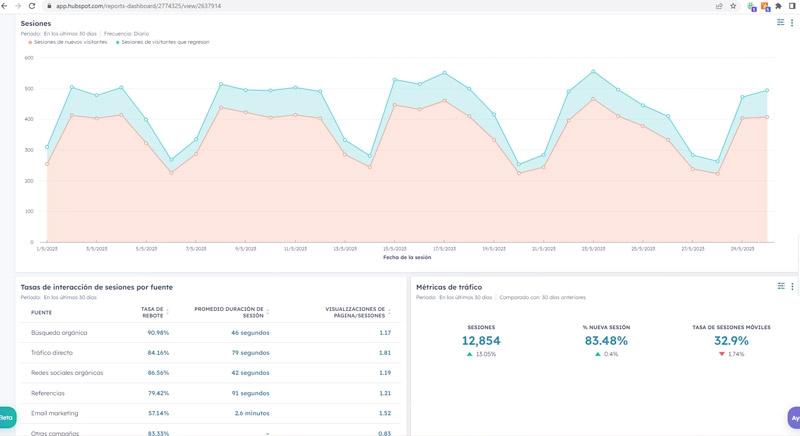800x436 pixels.
Task: Open filter settings on Sesiones chart
Action: pyautogui.click(x=780, y=22)
